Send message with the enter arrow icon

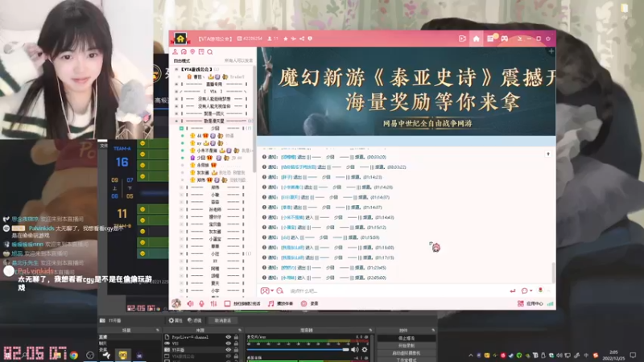pos(513,291)
